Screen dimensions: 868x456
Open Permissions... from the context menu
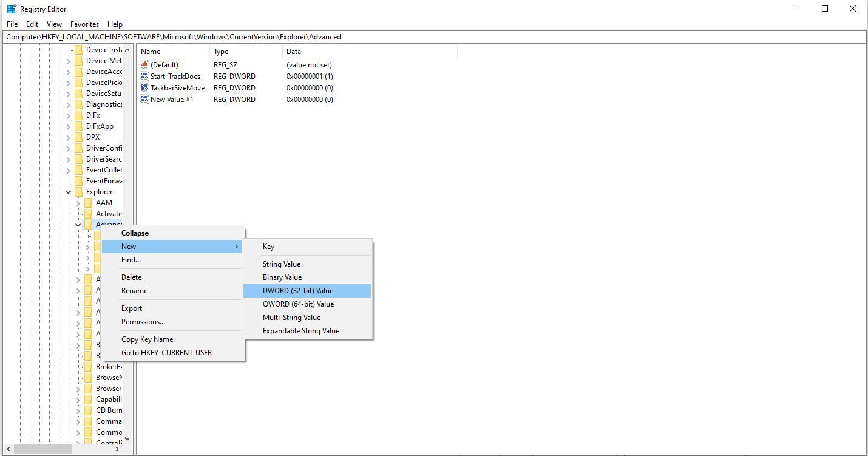pyautogui.click(x=173, y=322)
